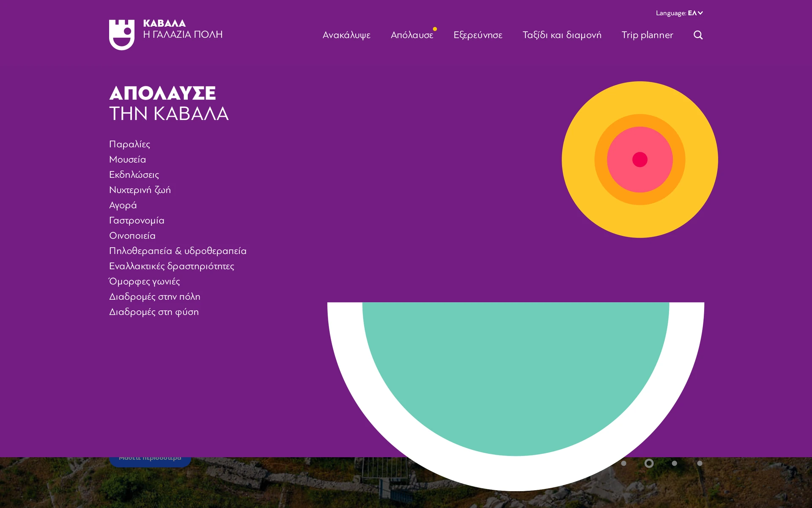Image resolution: width=812 pixels, height=508 pixels.
Task: Open Εναλλακτικές δραστηριότητες link
Action: (171, 266)
